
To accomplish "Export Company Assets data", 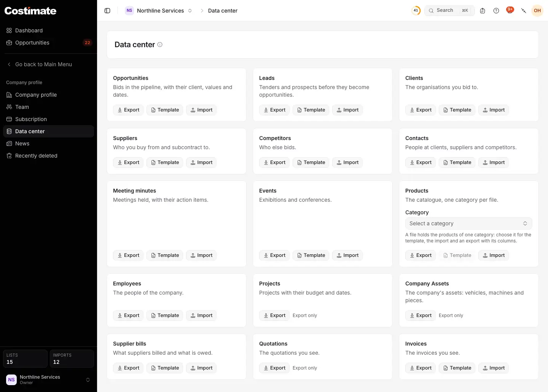I will pyautogui.click(x=421, y=316).
